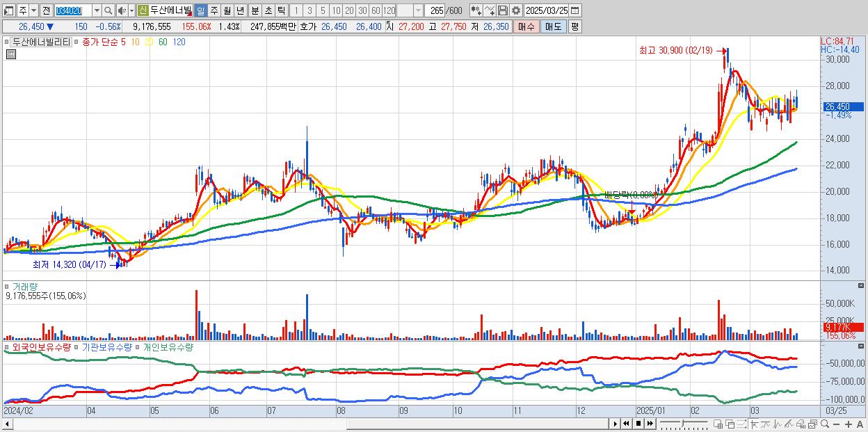Image resolution: width=868 pixels, height=432 pixels.
Task: Click the 20-day moving average legend
Action: 149,42
